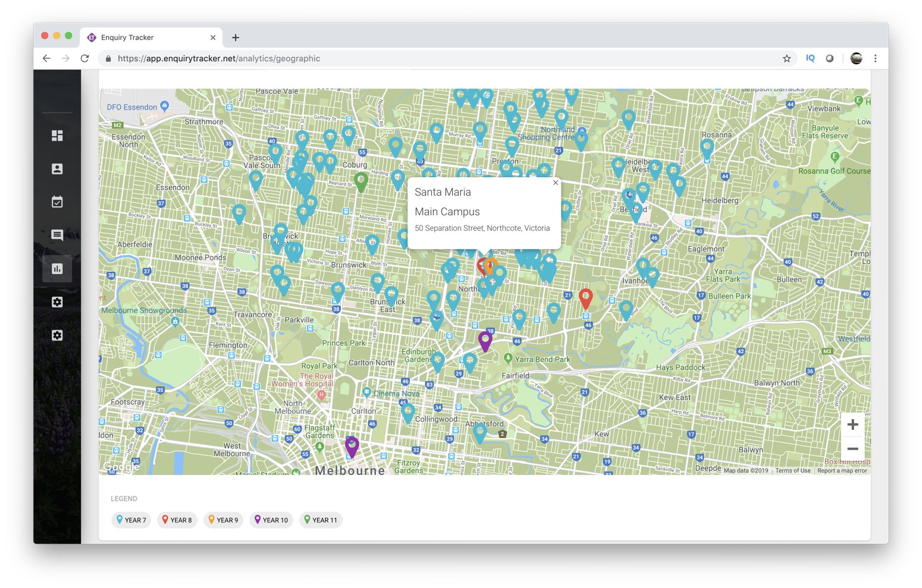This screenshot has height=588, width=922.
Task: Click the Cinema Nova map marker
Action: (x=366, y=392)
